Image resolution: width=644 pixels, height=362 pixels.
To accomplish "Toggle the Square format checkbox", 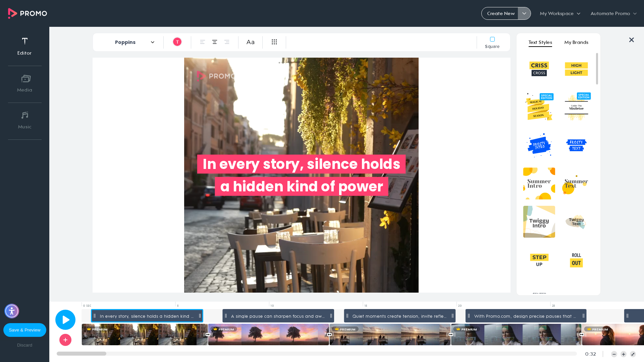I will 492,39.
